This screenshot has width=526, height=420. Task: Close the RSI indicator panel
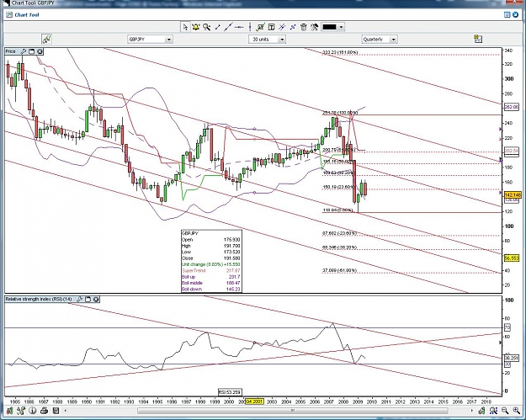(96, 300)
